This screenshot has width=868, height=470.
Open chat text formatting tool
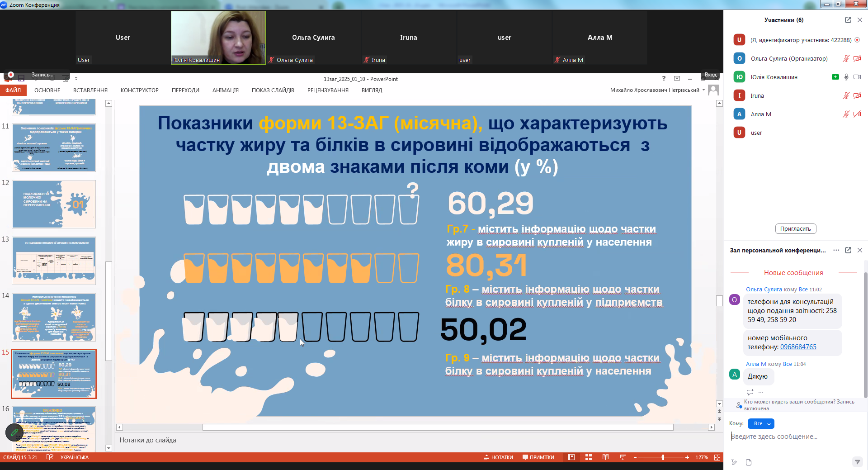(x=734, y=462)
